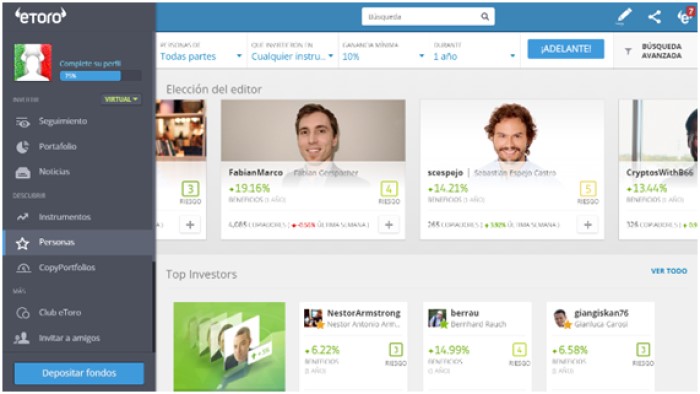700x394 pixels.
Task: Select Club eToro in sidebar
Action: click(x=79, y=312)
